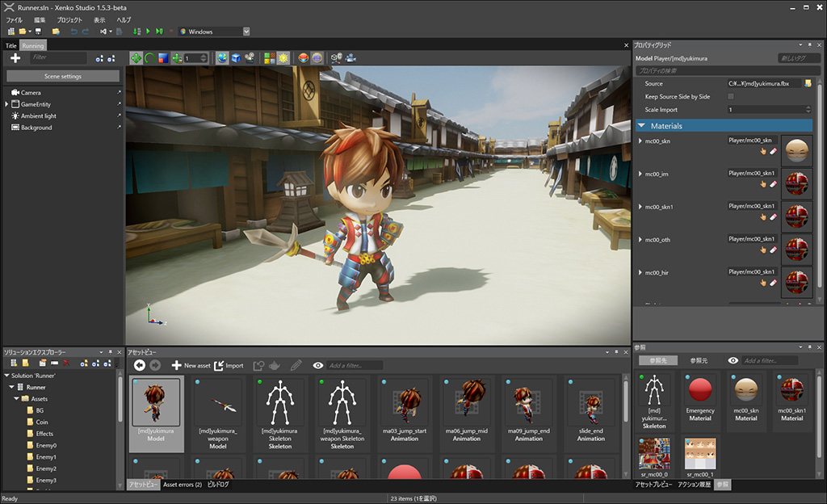Click the snap value stepper arrows
The image size is (827, 504).
(204, 58)
